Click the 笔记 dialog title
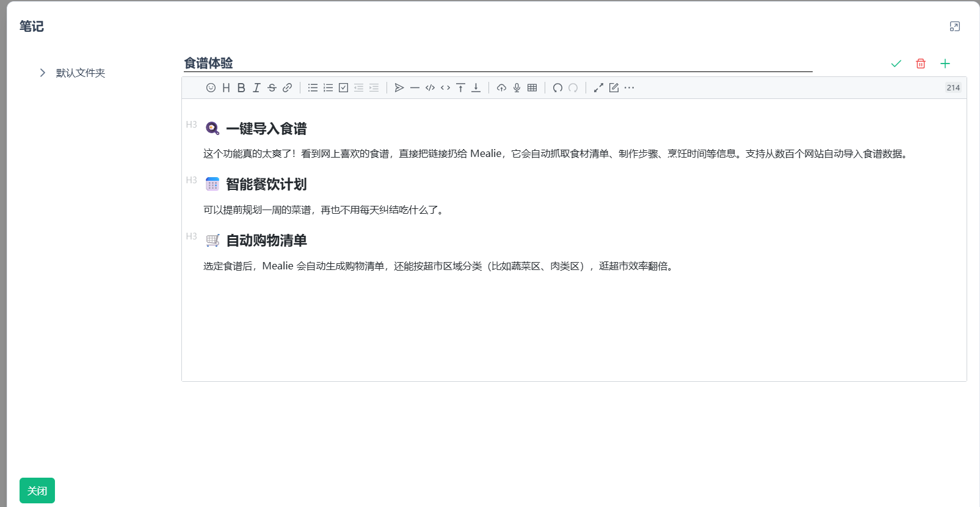 (x=31, y=26)
